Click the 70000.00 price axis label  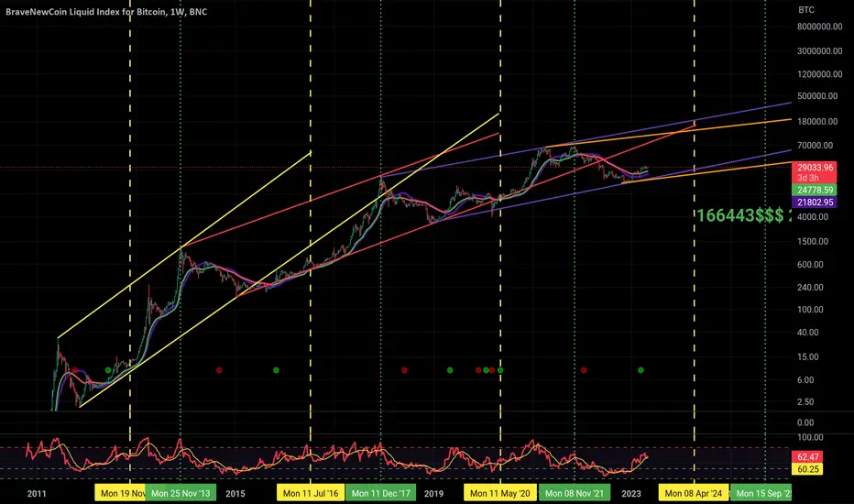[816, 146]
